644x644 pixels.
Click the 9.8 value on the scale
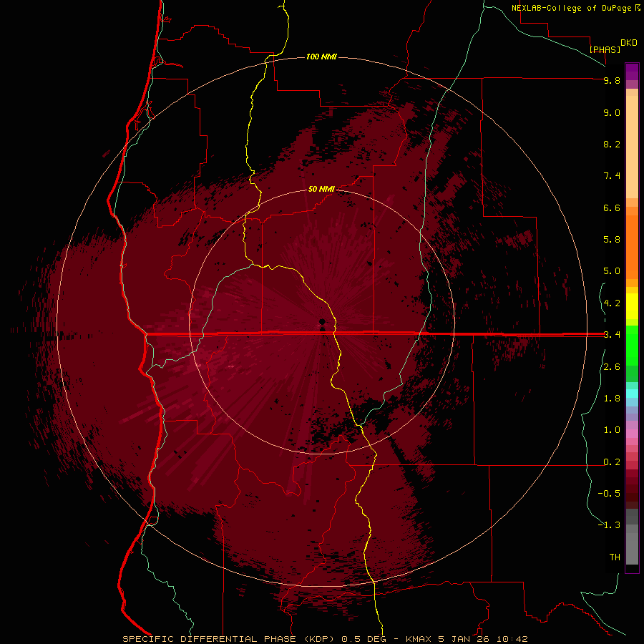tap(612, 81)
